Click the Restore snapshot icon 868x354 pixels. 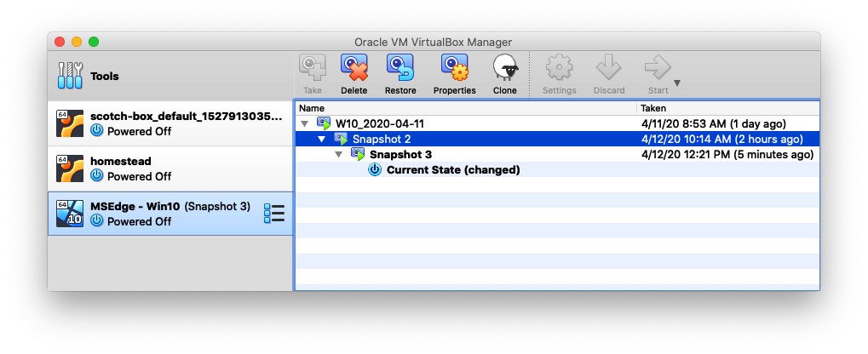tap(400, 68)
